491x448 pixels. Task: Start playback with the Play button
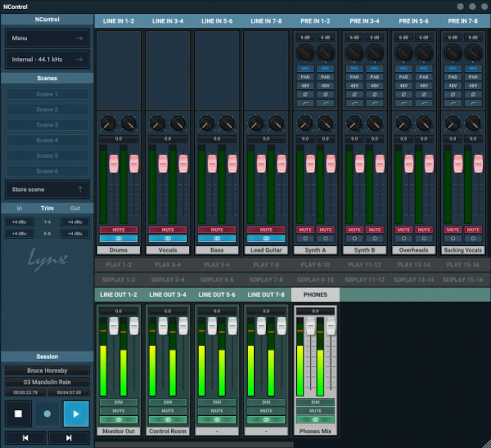[x=76, y=414]
